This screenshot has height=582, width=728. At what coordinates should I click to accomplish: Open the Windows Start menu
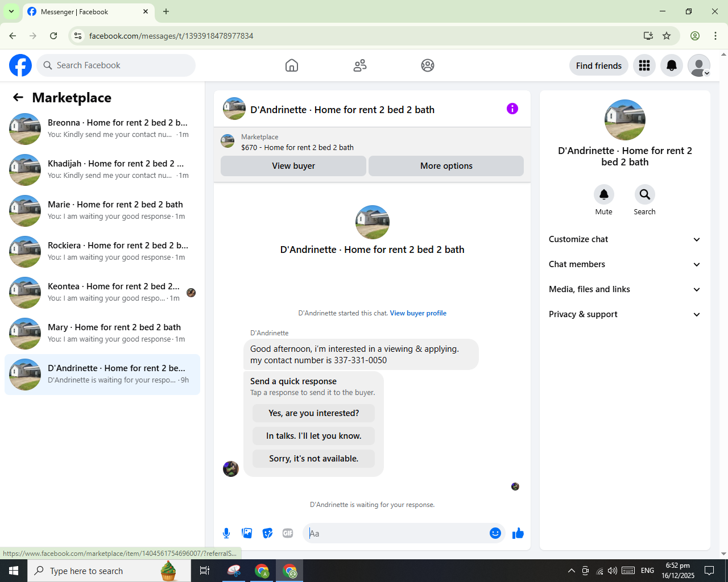coord(14,571)
